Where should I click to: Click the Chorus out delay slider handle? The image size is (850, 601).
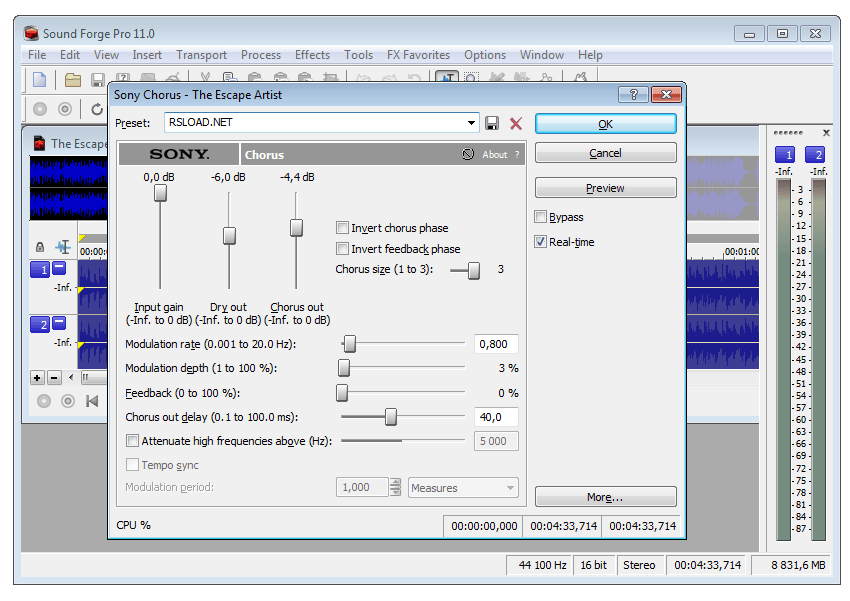pyautogui.click(x=391, y=417)
